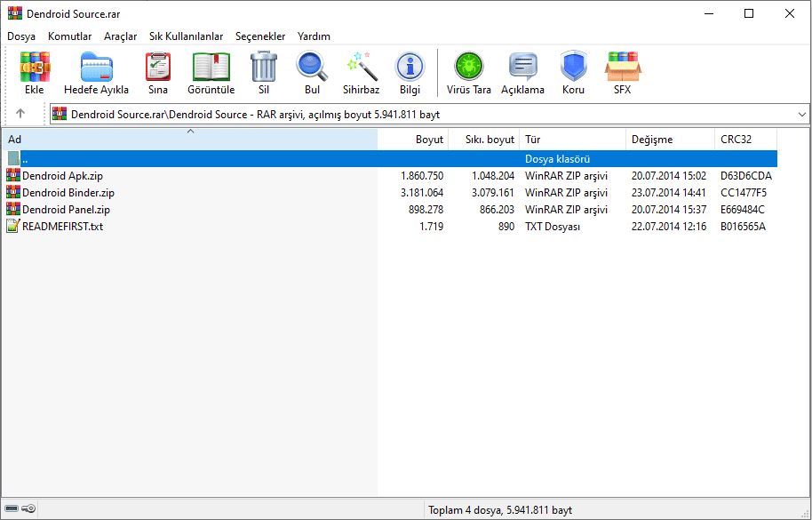Sort files by Değişme column header
812x520 pixels.
click(652, 140)
